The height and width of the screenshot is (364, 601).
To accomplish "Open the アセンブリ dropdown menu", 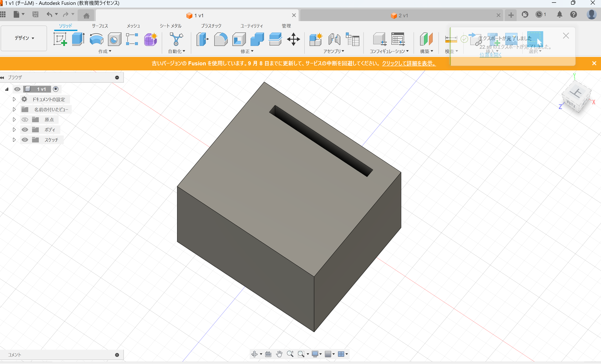I will (x=334, y=51).
